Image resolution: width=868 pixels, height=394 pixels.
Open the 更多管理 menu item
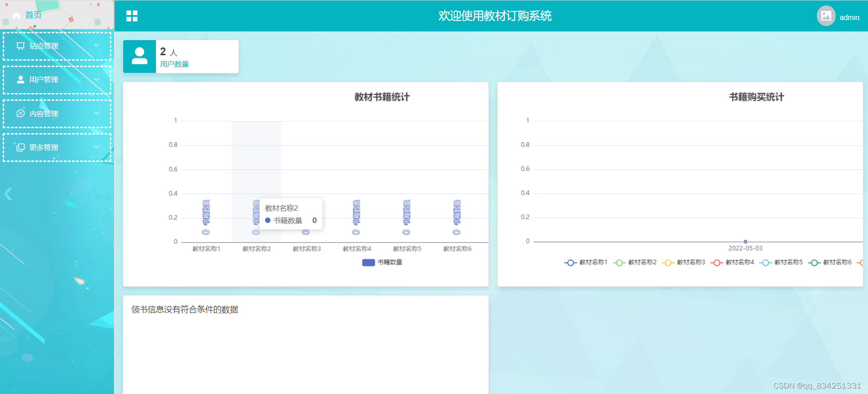(57, 147)
